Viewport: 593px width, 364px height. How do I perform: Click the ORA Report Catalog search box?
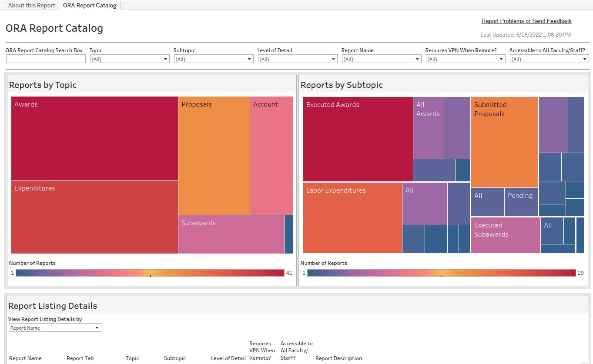(46, 59)
